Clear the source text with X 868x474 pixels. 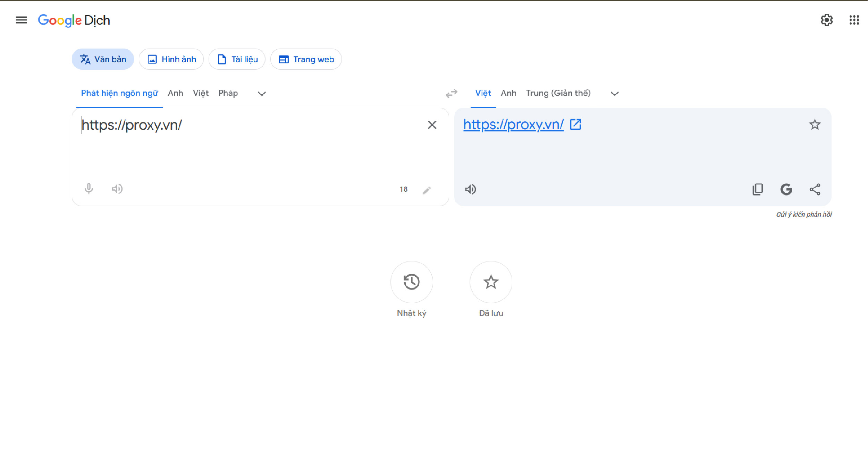[x=432, y=125]
